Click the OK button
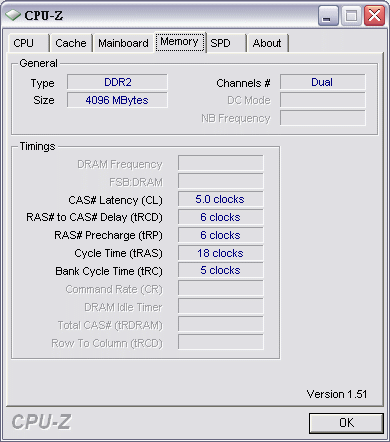 (x=346, y=423)
